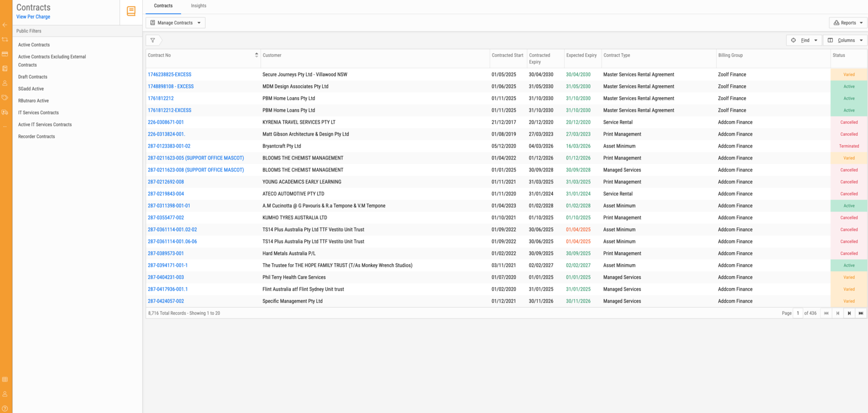This screenshot has width=868, height=413.
Task: Go to the next page of results
Action: click(850, 313)
